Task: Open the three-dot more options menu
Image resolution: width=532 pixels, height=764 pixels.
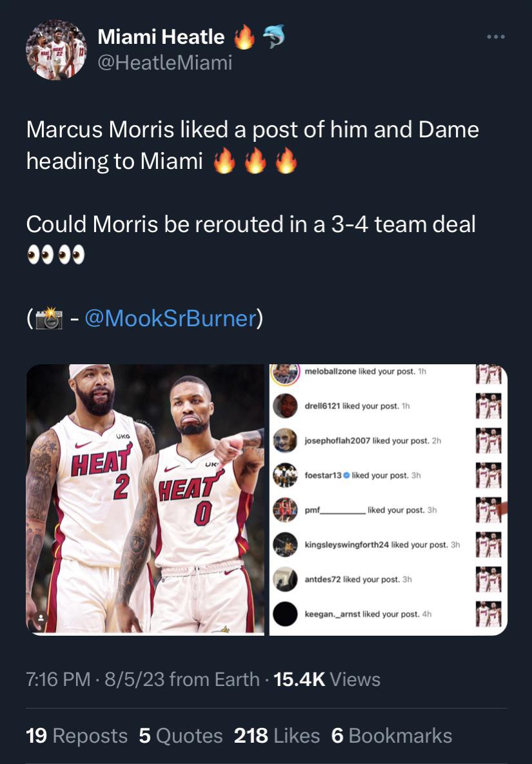Action: click(496, 37)
